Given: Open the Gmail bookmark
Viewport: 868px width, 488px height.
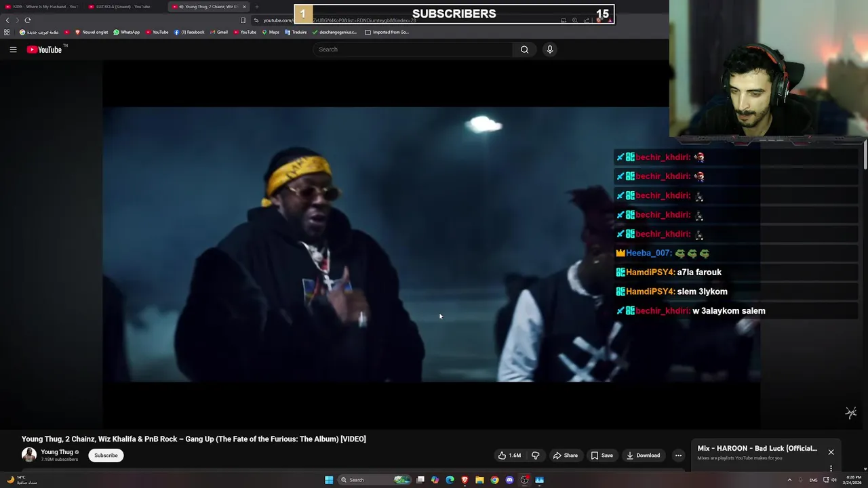Looking at the screenshot, I should tap(218, 32).
